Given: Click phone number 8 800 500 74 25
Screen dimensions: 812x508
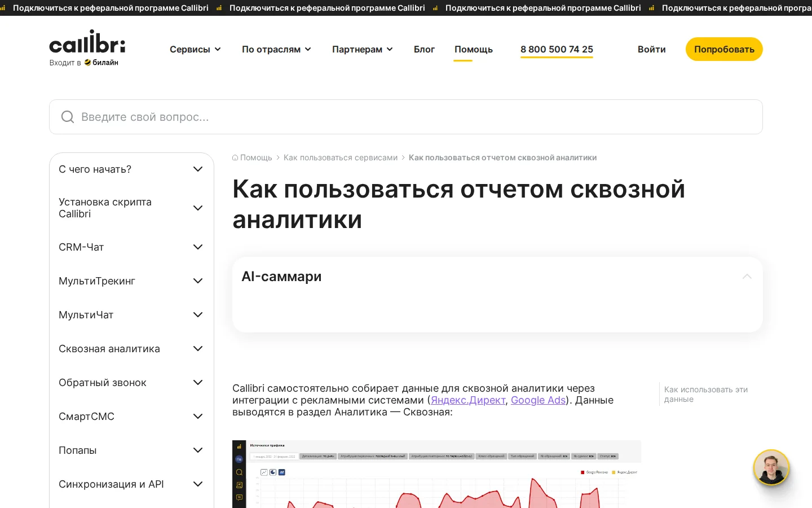Looking at the screenshot, I should click(x=557, y=50).
